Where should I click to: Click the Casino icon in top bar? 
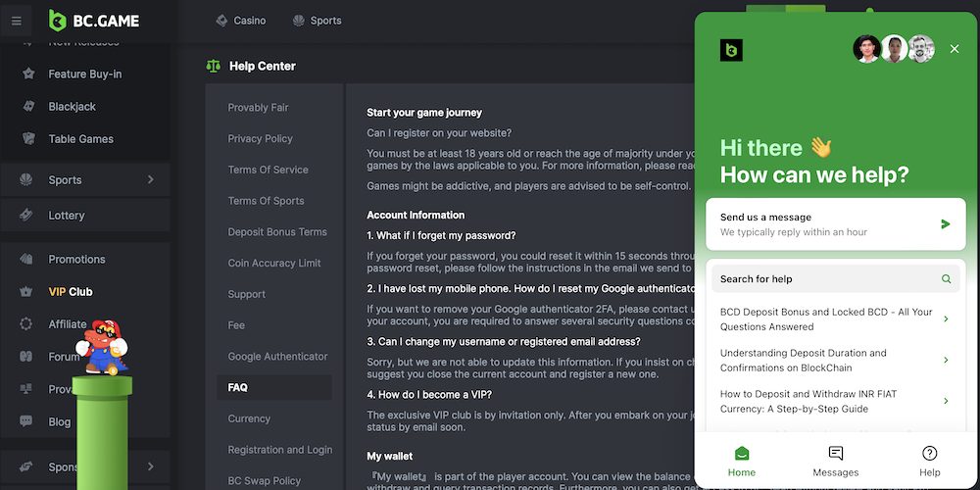pyautogui.click(x=221, y=21)
